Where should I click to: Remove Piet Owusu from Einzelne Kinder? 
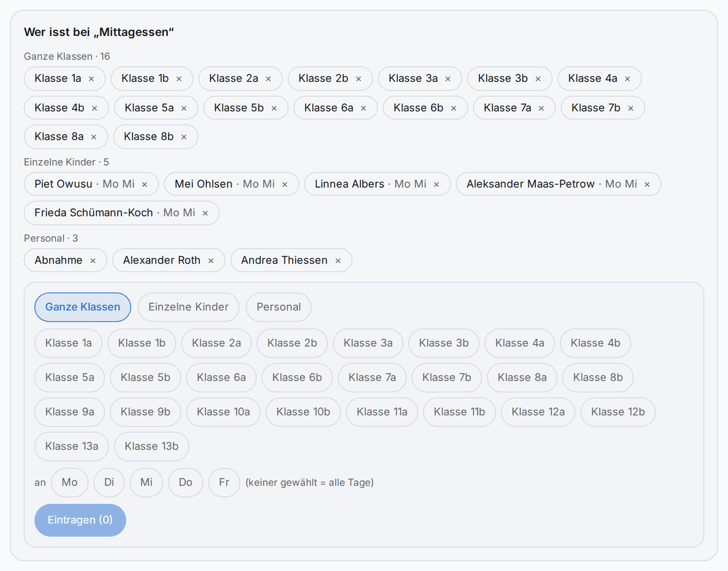(144, 184)
